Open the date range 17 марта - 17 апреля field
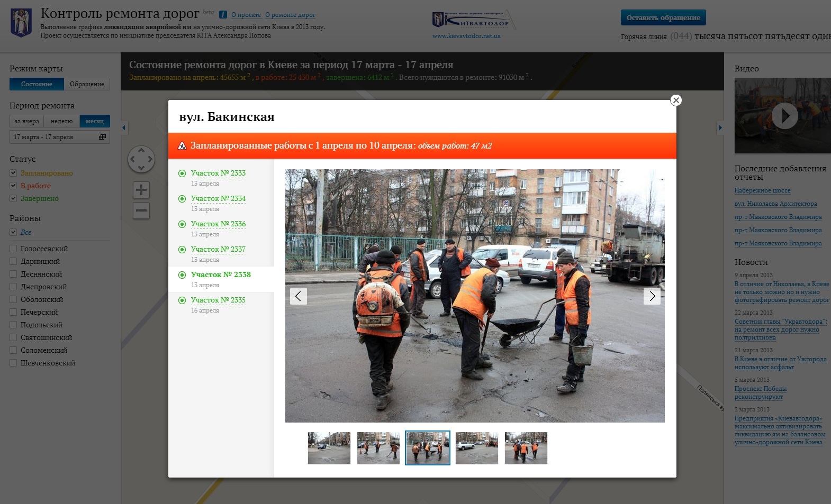Image resolution: width=831 pixels, height=504 pixels. [x=53, y=137]
